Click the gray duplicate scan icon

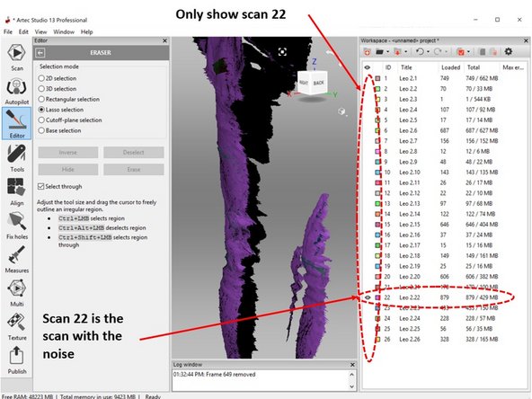click(482, 52)
